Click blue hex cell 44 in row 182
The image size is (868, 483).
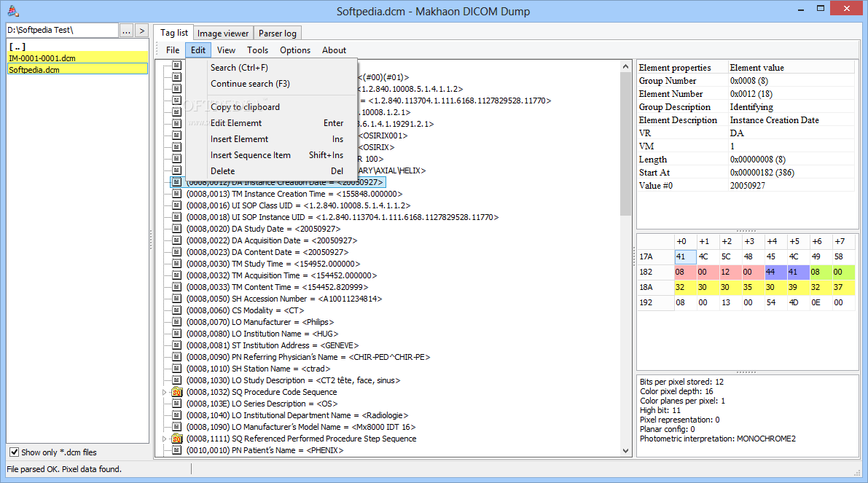775,272
